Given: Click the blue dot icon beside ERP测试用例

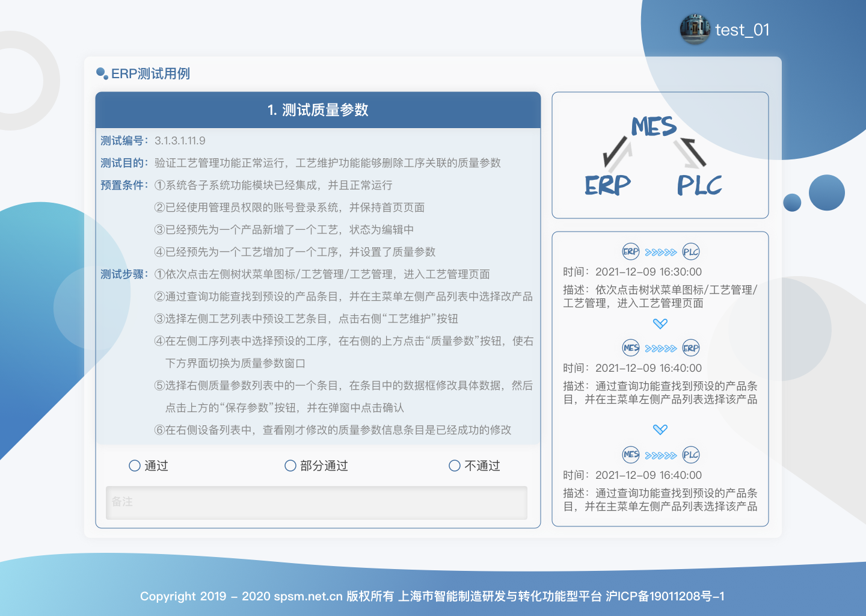Looking at the screenshot, I should coord(101,72).
